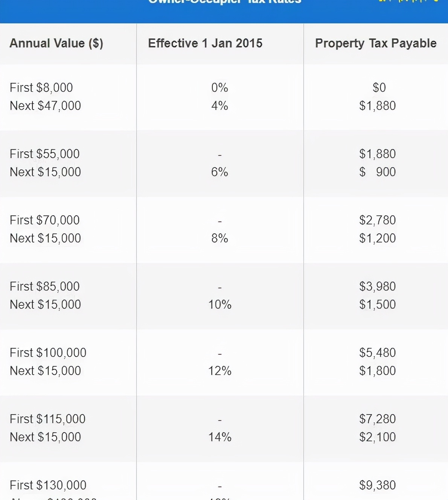Click the Annual Value ($) column header
448x500 pixels.
tap(56, 43)
